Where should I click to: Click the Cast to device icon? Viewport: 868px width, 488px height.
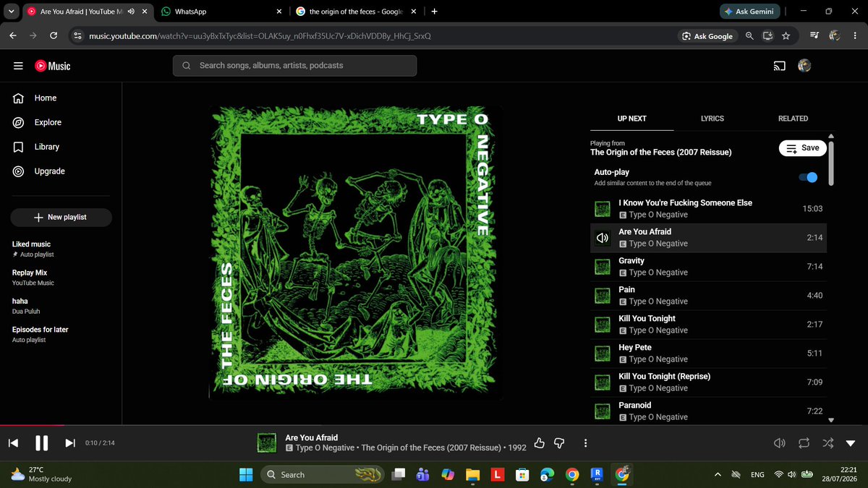click(x=779, y=66)
